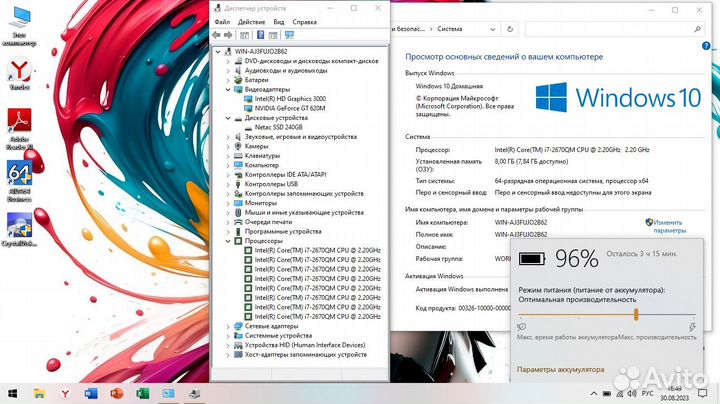Open the notification center icon
This screenshot has height=404, width=720.
click(x=702, y=393)
